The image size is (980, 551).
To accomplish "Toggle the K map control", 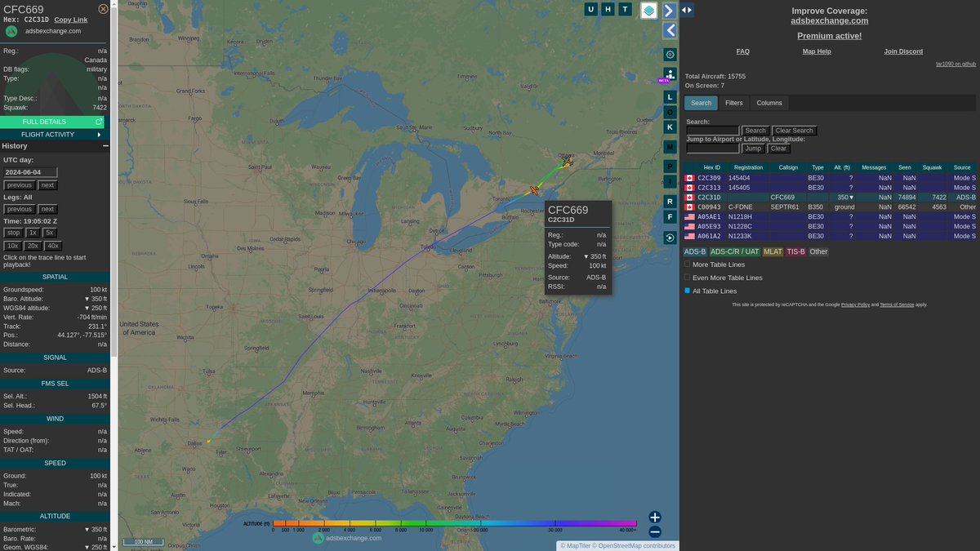I will pos(670,127).
